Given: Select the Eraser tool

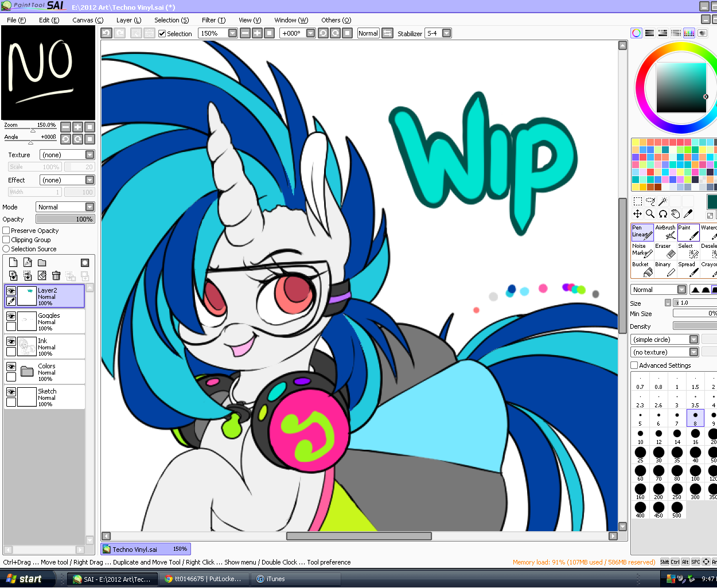Looking at the screenshot, I should pyautogui.click(x=665, y=251).
